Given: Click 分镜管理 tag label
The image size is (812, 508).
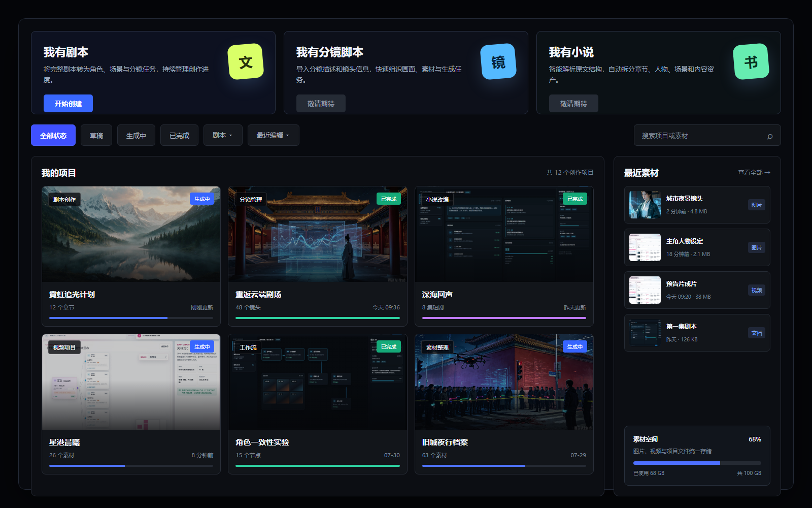Looking at the screenshot, I should [251, 200].
